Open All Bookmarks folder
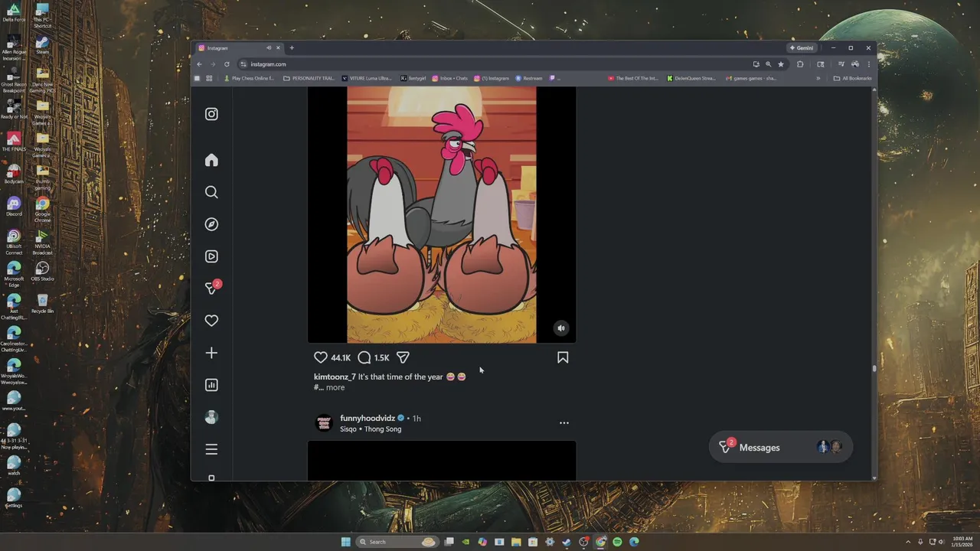Image resolution: width=980 pixels, height=551 pixels. click(x=852, y=78)
